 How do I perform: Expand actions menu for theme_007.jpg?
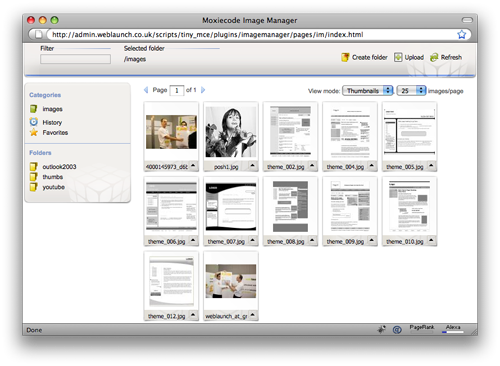[x=252, y=240]
